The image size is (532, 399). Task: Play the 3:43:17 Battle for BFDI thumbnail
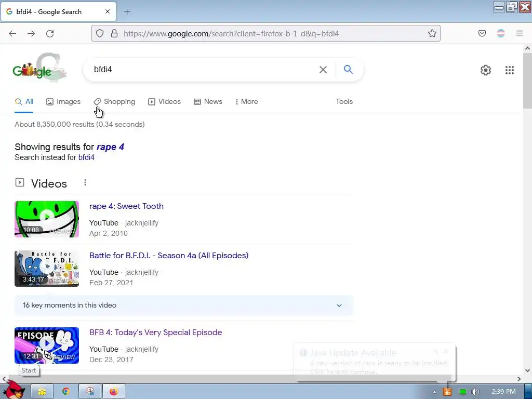click(x=47, y=269)
